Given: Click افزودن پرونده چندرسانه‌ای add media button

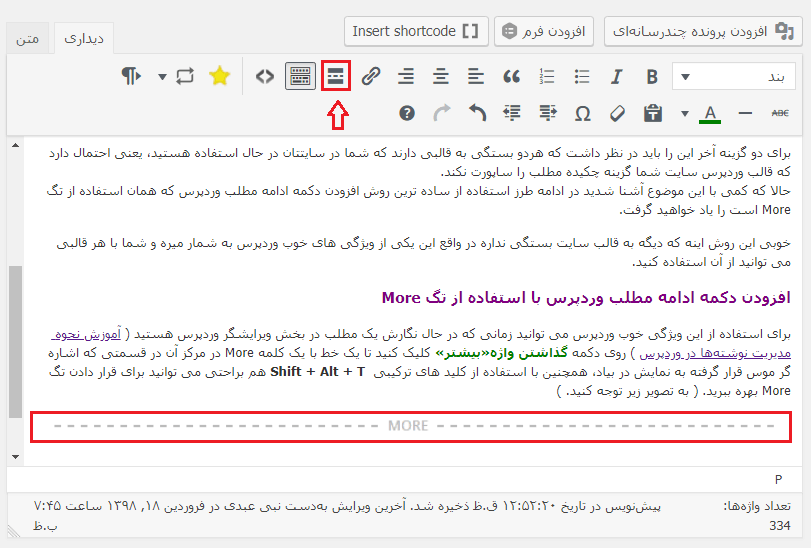Looking at the screenshot, I should pos(703,32).
